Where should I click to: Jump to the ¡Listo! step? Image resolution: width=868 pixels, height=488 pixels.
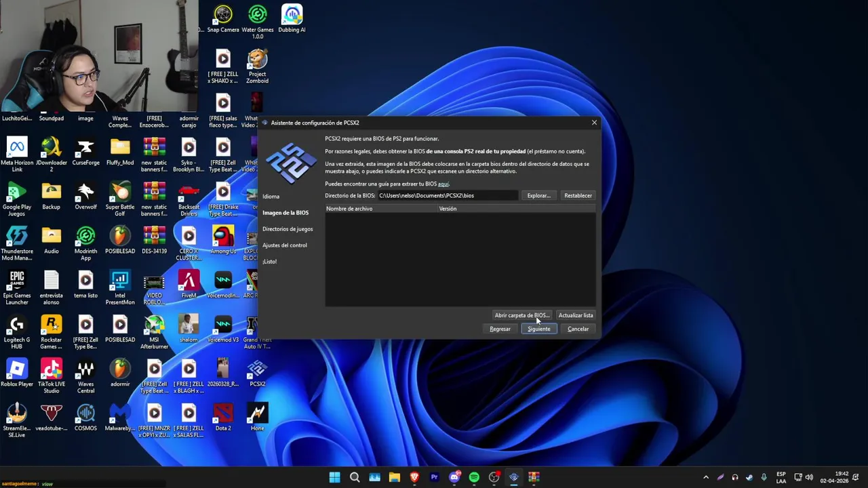click(x=269, y=262)
